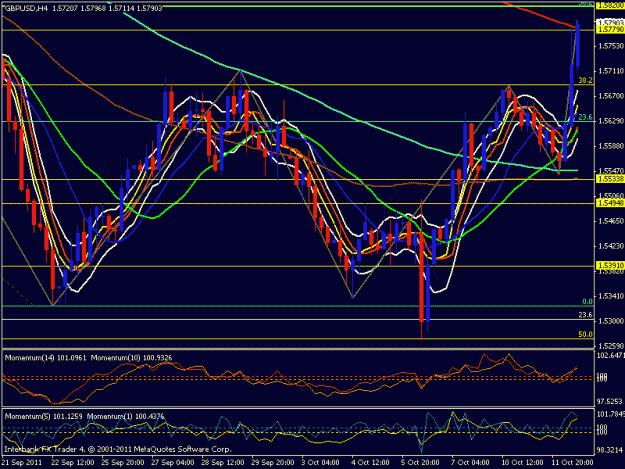The image size is (625, 469).
Task: Click the 4 Oct 12:00 time label
Action: (371, 463)
